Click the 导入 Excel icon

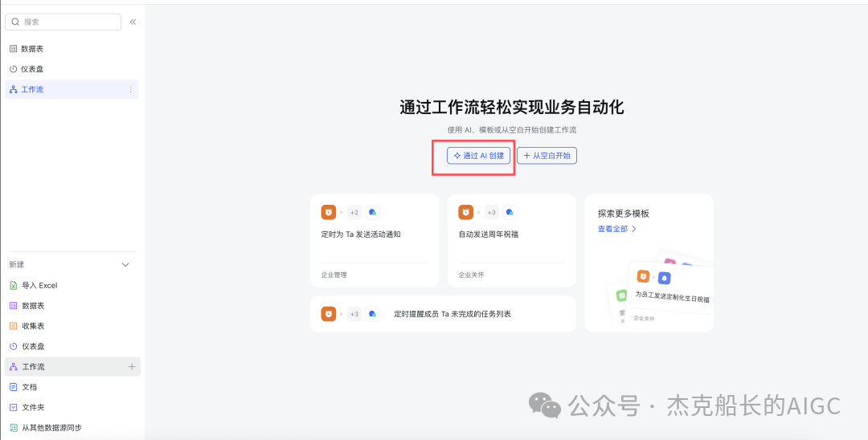(x=14, y=285)
